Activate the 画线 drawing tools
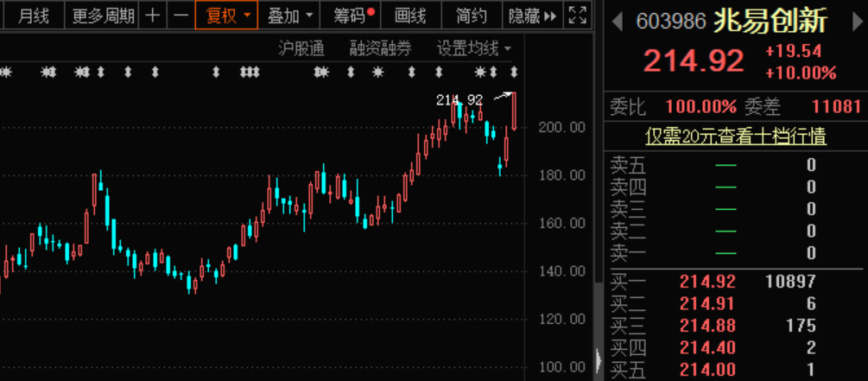 tap(411, 15)
